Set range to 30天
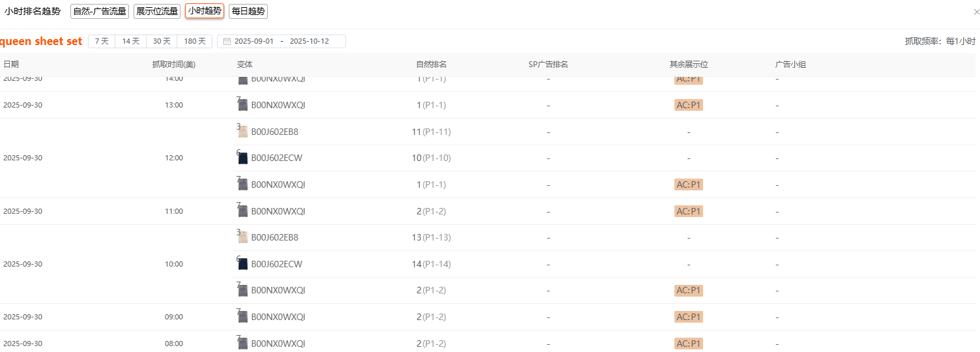The height and width of the screenshot is (352, 980). [x=162, y=42]
